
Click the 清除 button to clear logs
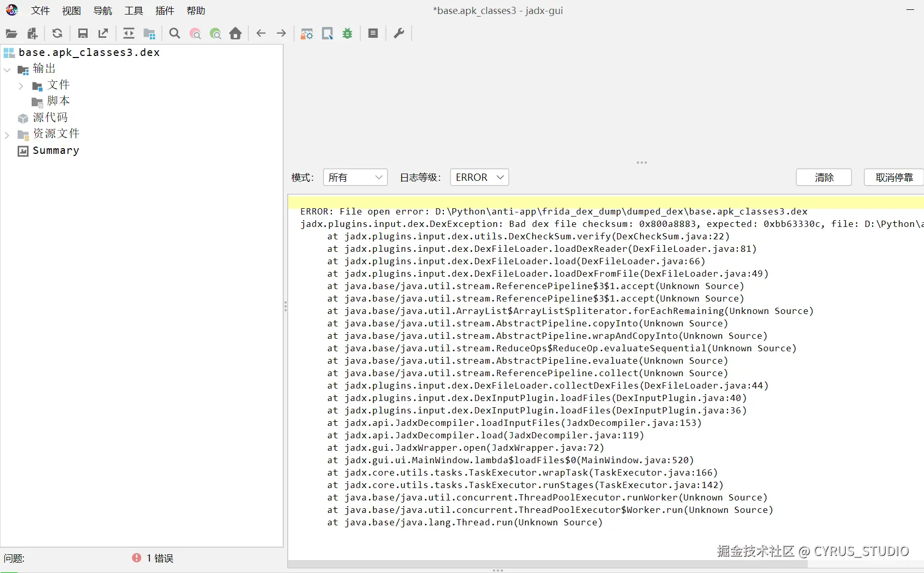tap(824, 178)
